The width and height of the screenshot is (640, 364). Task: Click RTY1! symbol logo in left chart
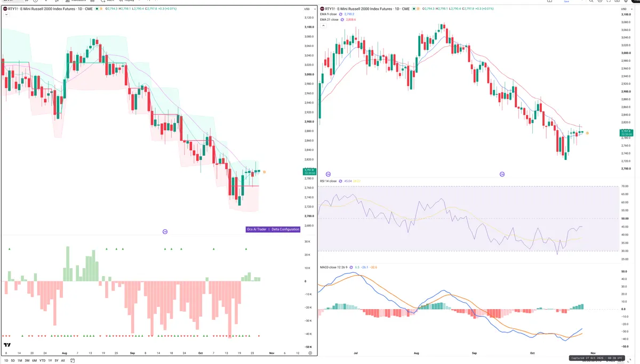pos(5,9)
